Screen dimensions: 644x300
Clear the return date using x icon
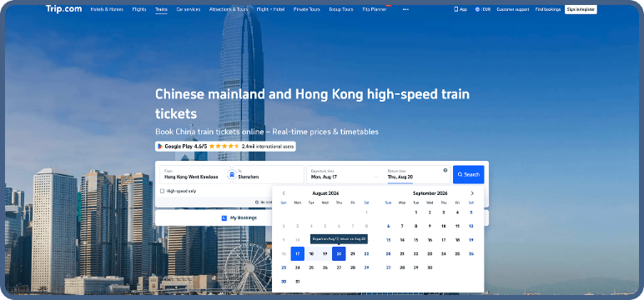click(x=445, y=170)
